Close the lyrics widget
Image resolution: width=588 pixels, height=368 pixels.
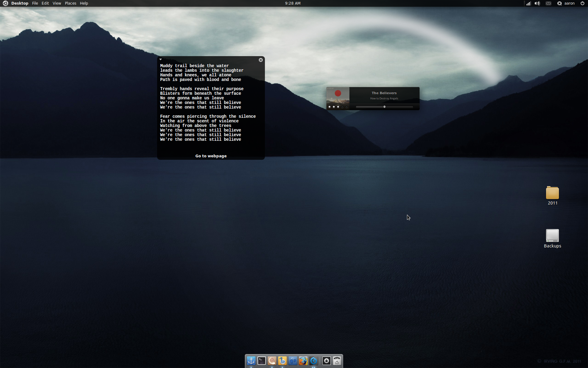(x=261, y=60)
